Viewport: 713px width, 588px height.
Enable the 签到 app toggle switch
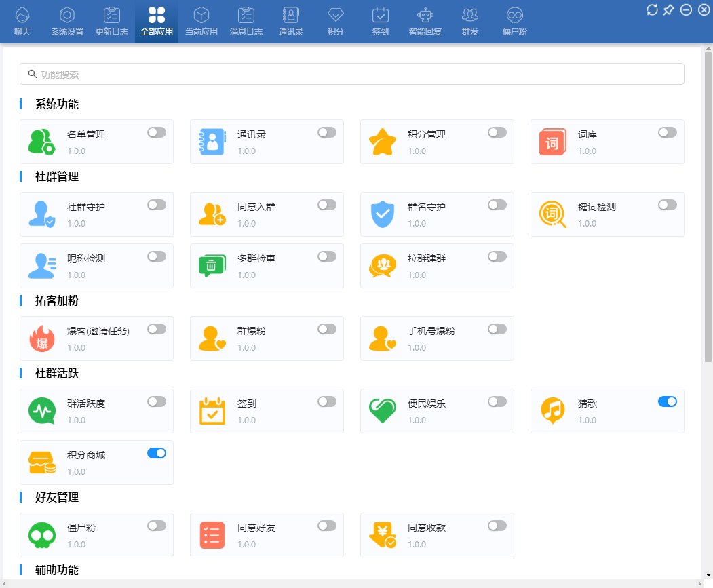coord(326,401)
